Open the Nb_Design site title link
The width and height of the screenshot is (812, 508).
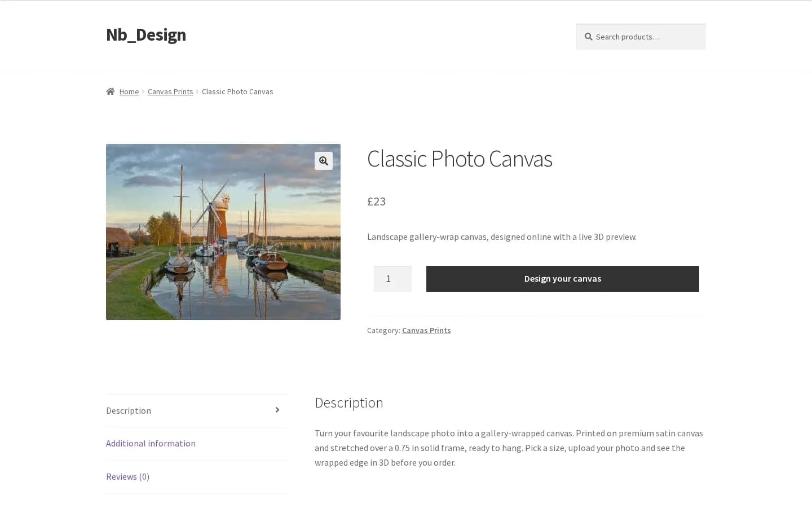click(x=146, y=34)
